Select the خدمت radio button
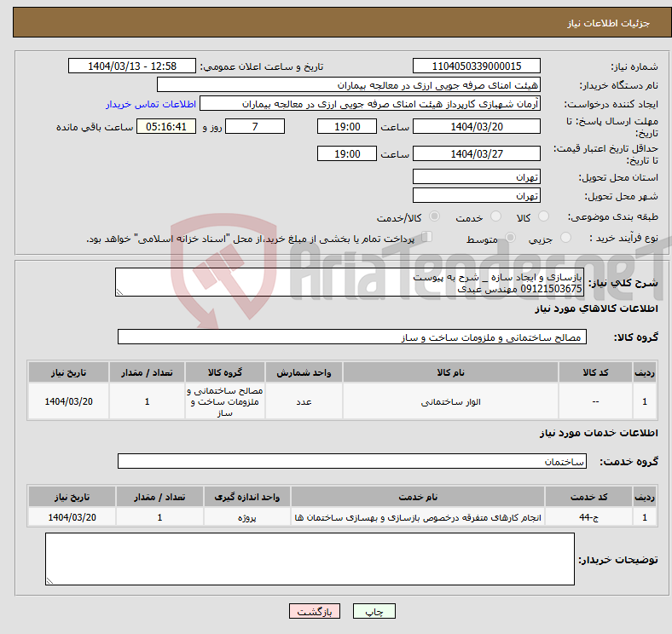 [x=495, y=216]
